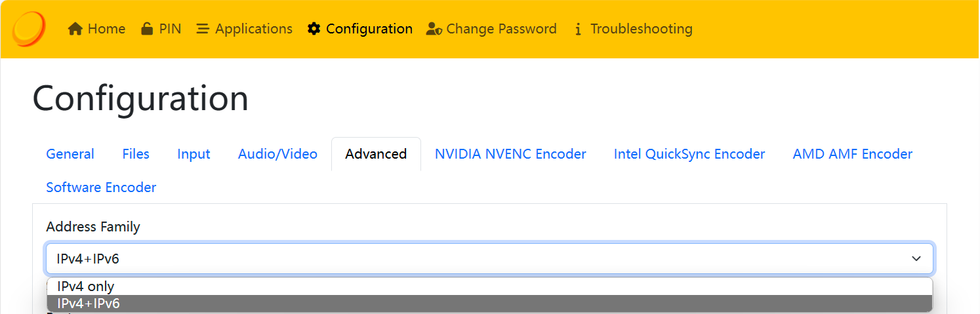Switch to Intel QuickSync Encoder tab

pos(689,154)
